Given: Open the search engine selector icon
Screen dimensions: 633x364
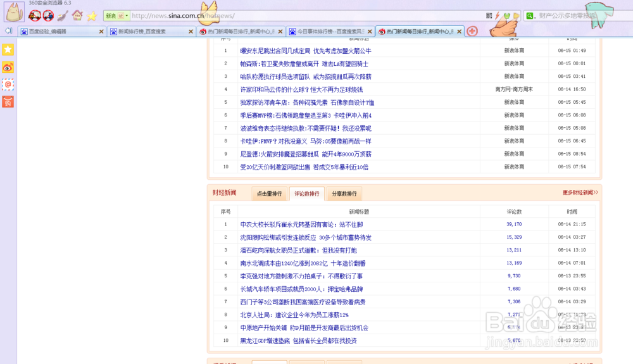Looking at the screenshot, I should coord(530,16).
